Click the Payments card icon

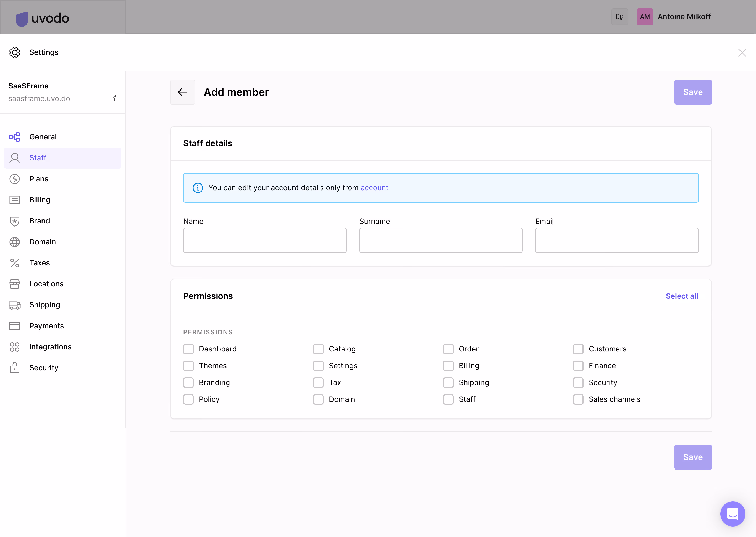14,326
